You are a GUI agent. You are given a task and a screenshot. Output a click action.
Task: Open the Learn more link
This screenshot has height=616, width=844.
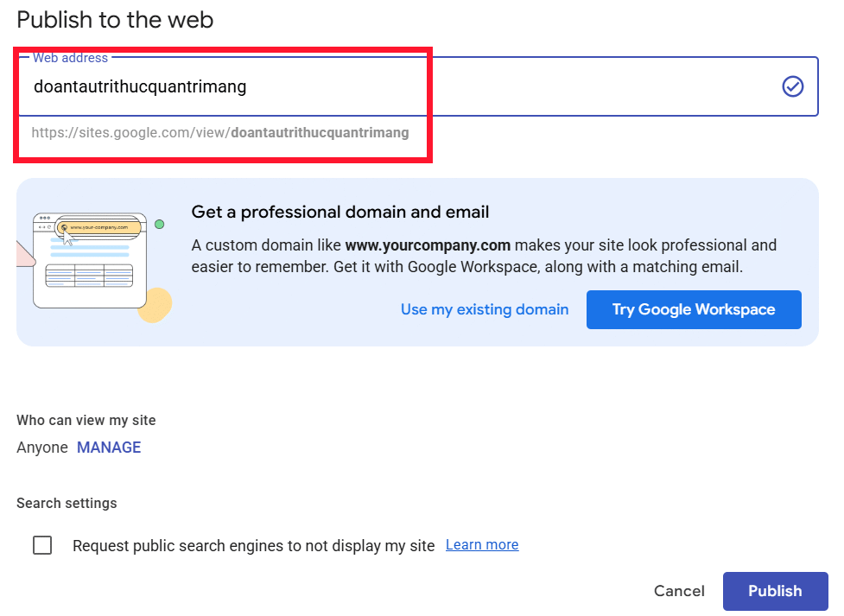point(482,545)
